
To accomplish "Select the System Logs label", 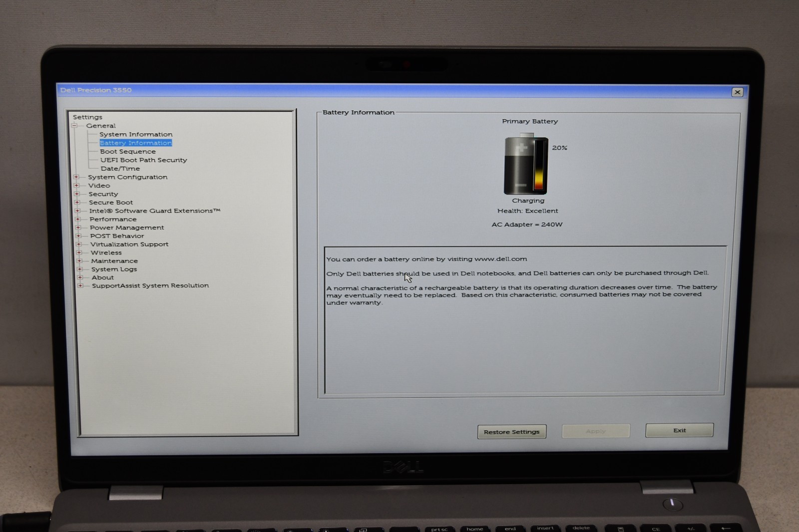I will pyautogui.click(x=114, y=269).
